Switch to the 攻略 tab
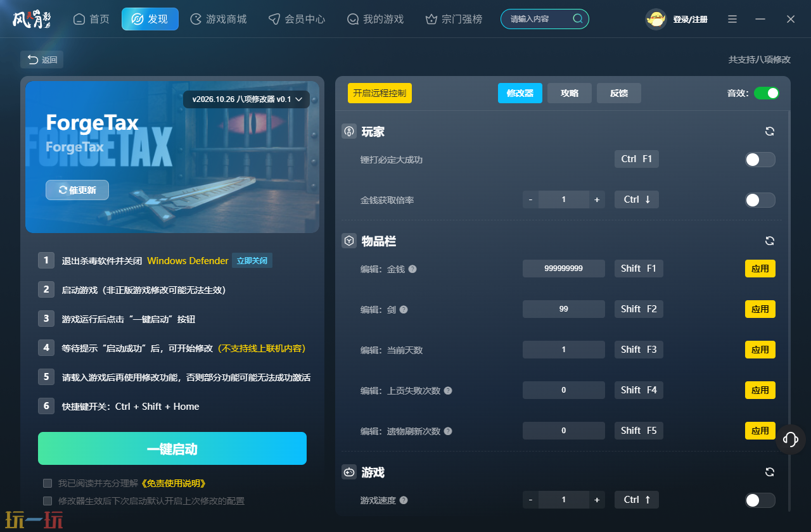This screenshot has width=811, height=532. tap(570, 93)
